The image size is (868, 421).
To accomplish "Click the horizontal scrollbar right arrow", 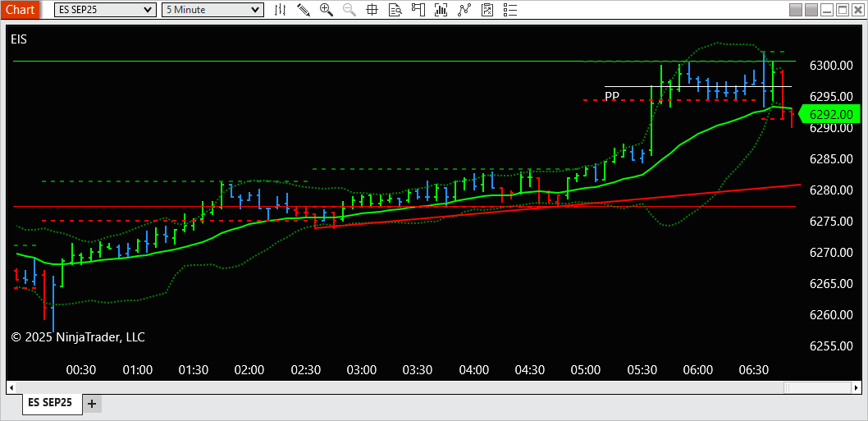I will (x=857, y=386).
